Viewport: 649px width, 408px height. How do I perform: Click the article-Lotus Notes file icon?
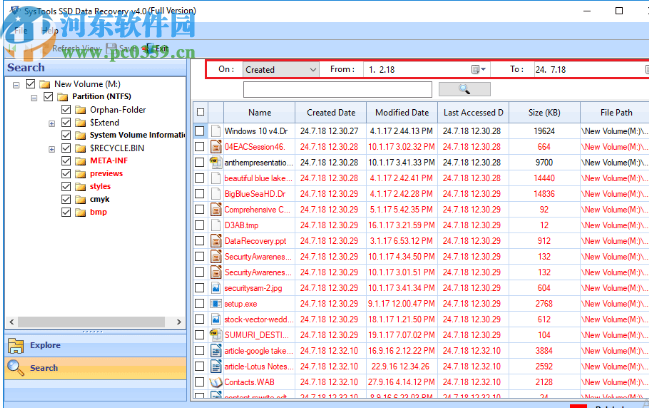point(216,367)
